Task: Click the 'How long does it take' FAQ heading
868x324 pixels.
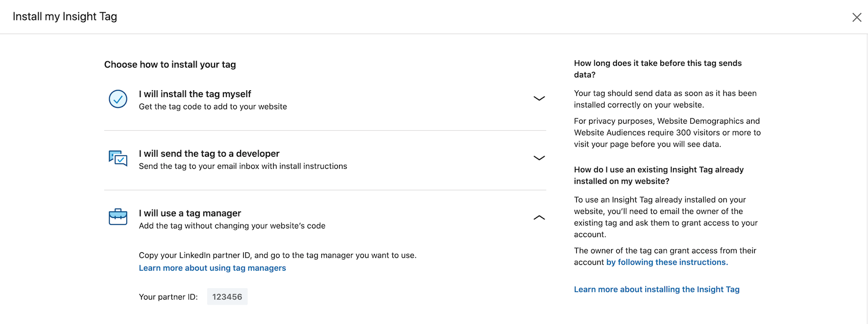Action: (x=658, y=69)
